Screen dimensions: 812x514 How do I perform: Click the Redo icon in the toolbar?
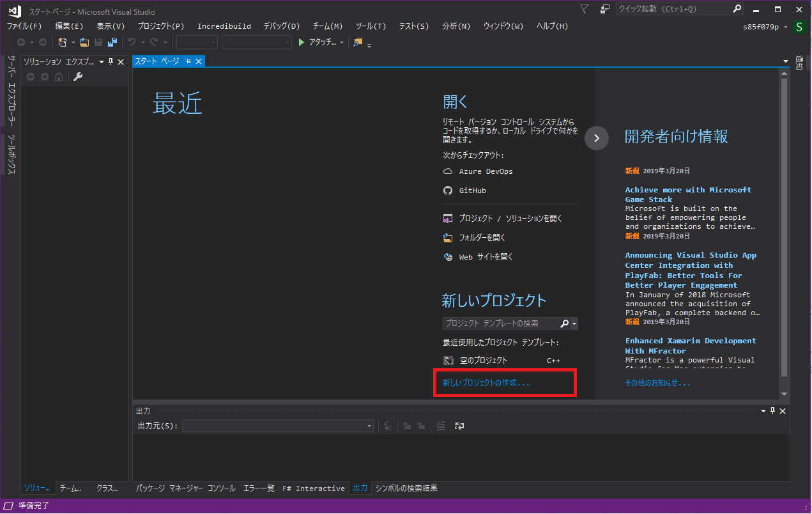pos(152,42)
